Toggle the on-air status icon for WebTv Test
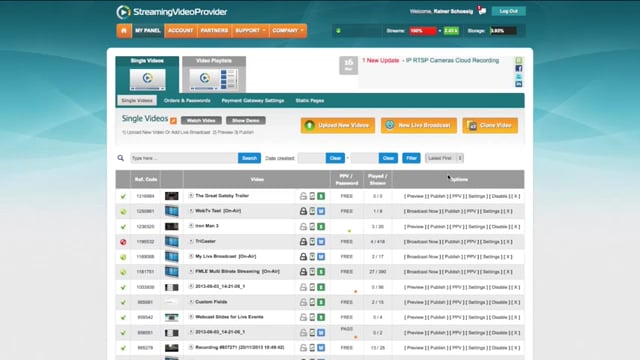This screenshot has width=640, height=360. 123,211
